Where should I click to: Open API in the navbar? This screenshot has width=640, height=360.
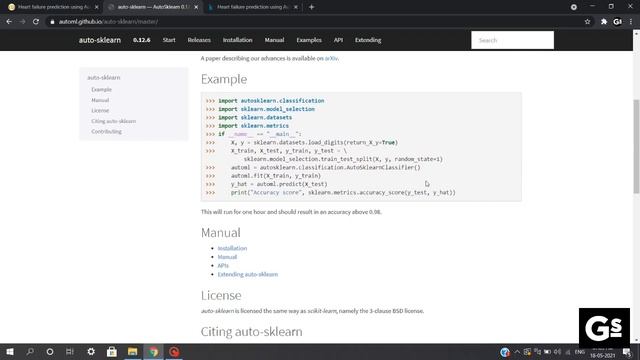(x=338, y=40)
